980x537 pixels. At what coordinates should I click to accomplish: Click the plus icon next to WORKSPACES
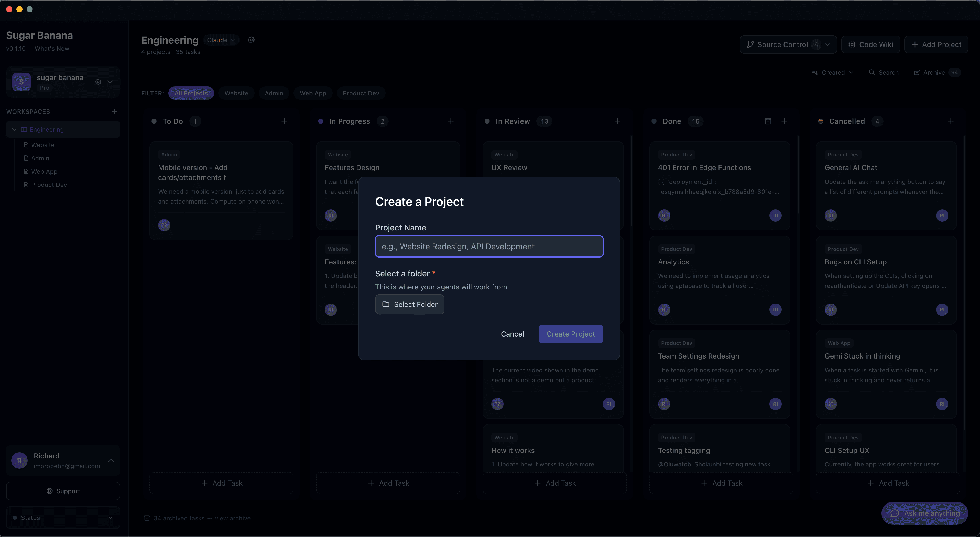click(115, 111)
